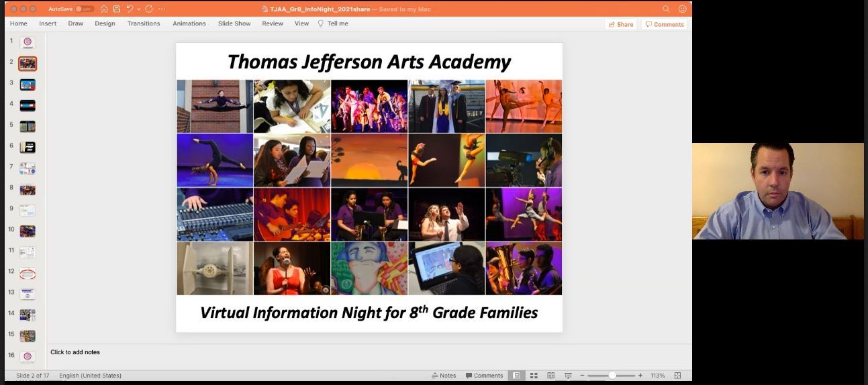Select slide 3 thumbnail
This screenshot has width=868, height=385.
[x=28, y=85]
